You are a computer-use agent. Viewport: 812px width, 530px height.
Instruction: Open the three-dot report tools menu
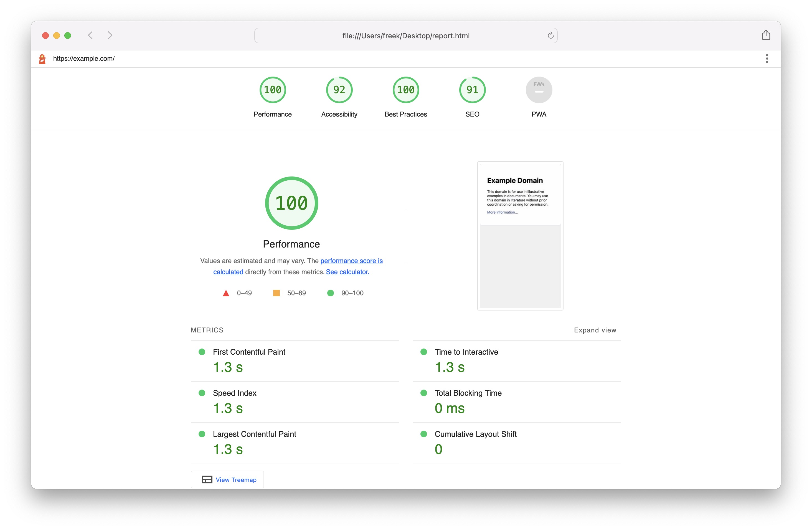click(767, 59)
